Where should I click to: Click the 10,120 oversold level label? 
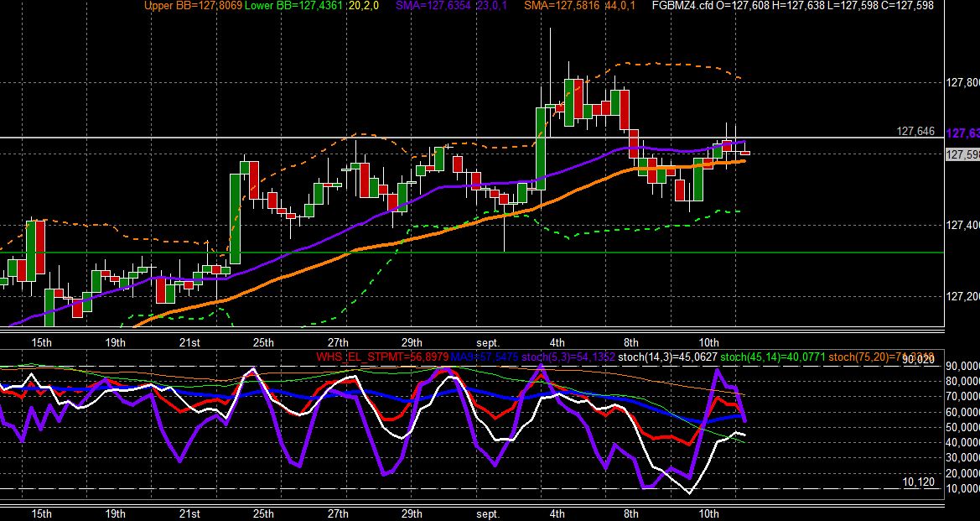919,482
